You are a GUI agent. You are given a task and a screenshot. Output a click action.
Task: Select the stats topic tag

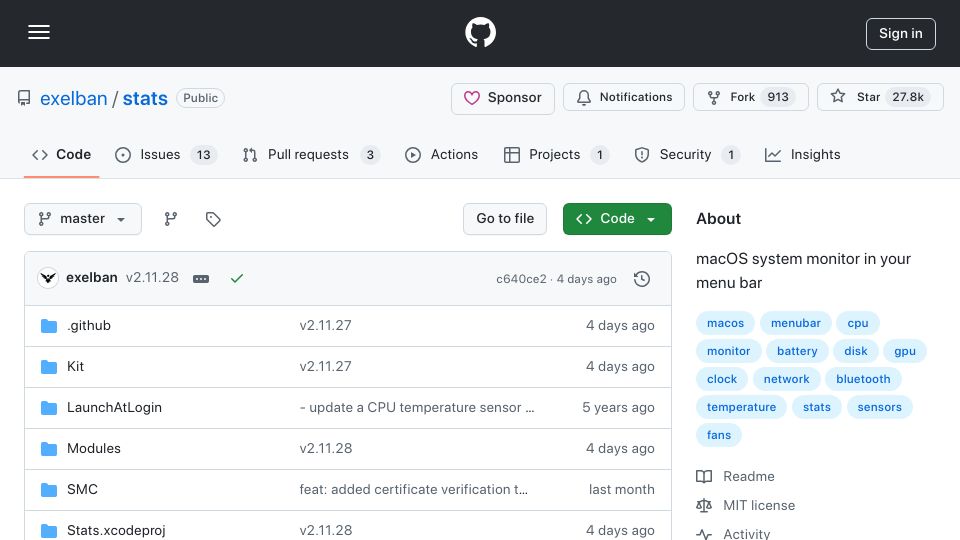817,408
